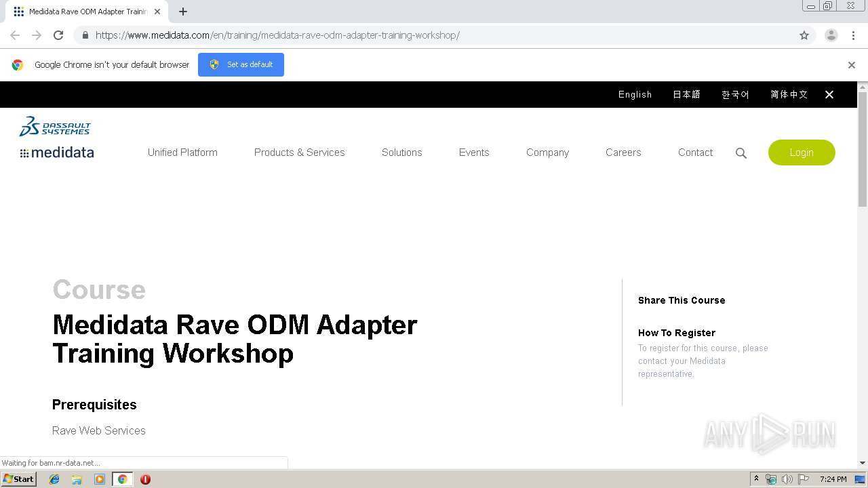Switch site language to 简体中文

point(789,95)
